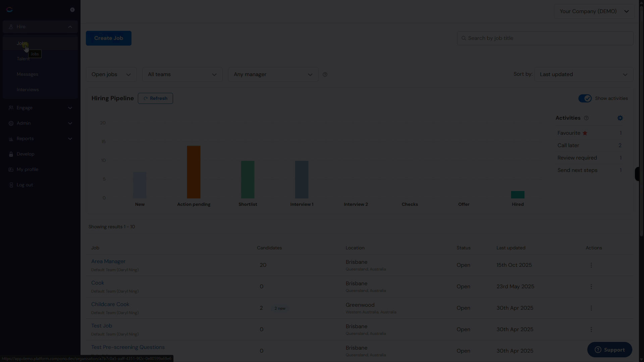Expand the Admin menu chevron
644x362 pixels.
click(x=70, y=123)
